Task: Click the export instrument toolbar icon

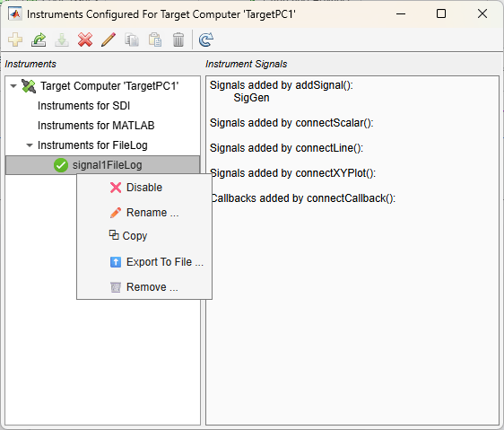Action: point(39,39)
